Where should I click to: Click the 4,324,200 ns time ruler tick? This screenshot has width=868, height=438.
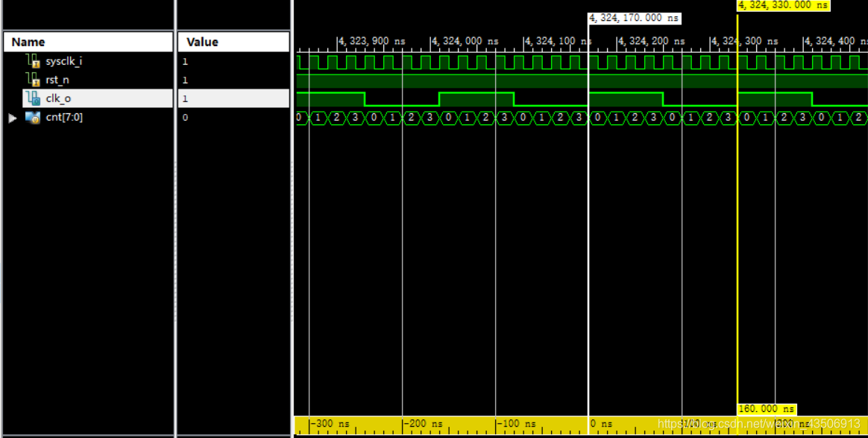(x=651, y=41)
